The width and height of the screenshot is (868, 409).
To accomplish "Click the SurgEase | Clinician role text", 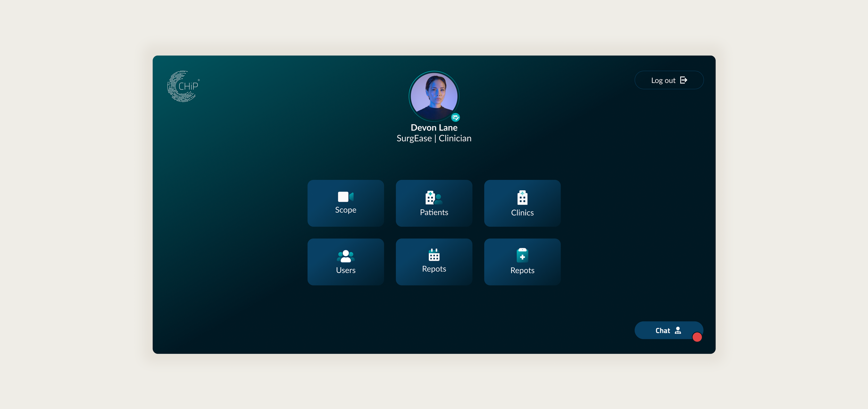I will 434,138.
